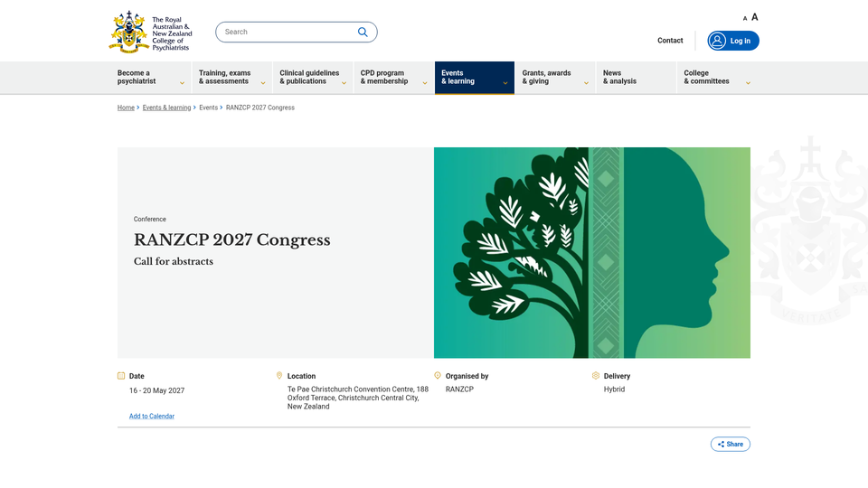Click the RANZCP 2027 Congress heading

coord(232,239)
